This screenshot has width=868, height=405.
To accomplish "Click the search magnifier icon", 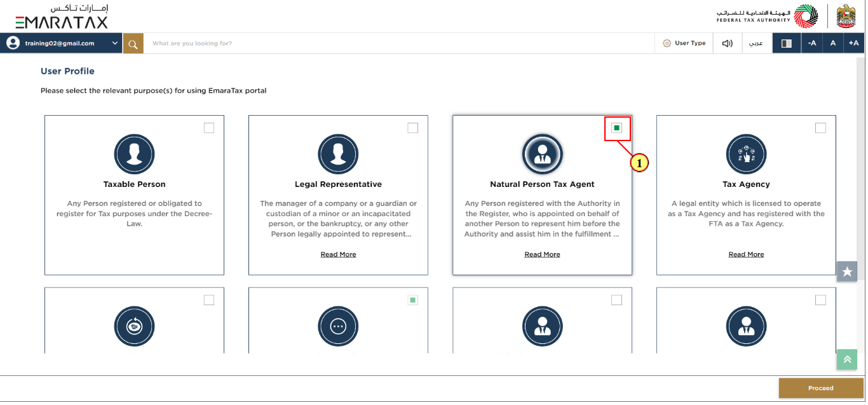I will (x=133, y=44).
